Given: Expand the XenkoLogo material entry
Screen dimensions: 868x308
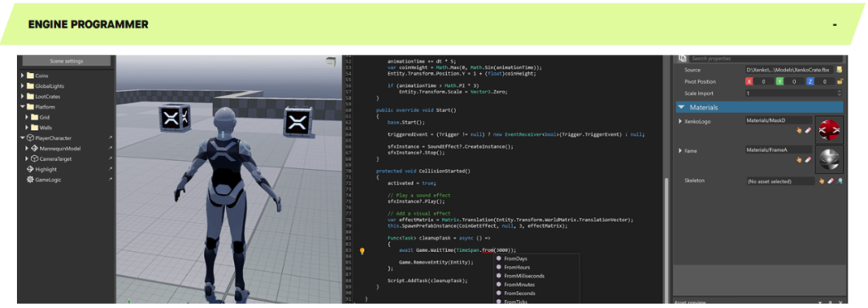Looking at the screenshot, I should (x=680, y=121).
